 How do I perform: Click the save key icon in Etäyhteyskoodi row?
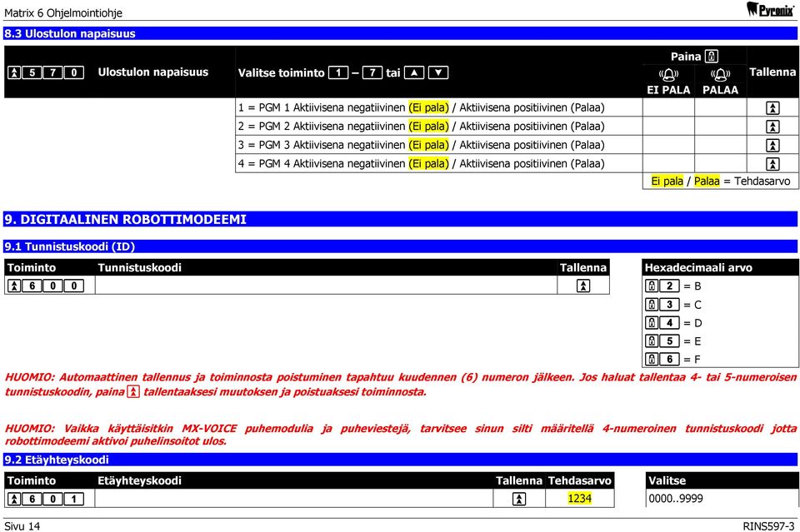click(519, 499)
